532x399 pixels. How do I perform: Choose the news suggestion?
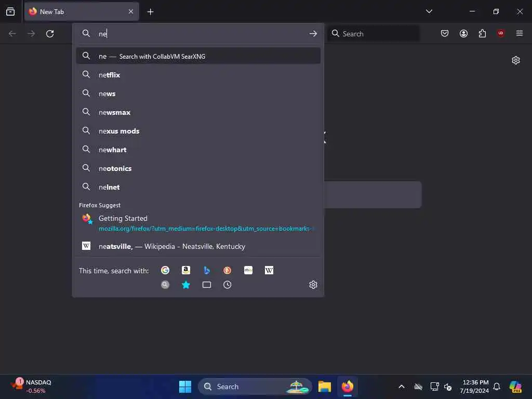tap(198, 94)
